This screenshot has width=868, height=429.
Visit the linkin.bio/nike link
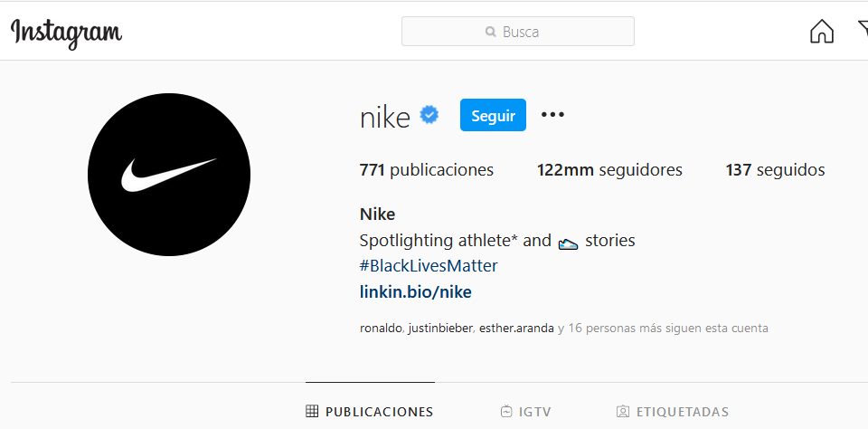click(416, 291)
